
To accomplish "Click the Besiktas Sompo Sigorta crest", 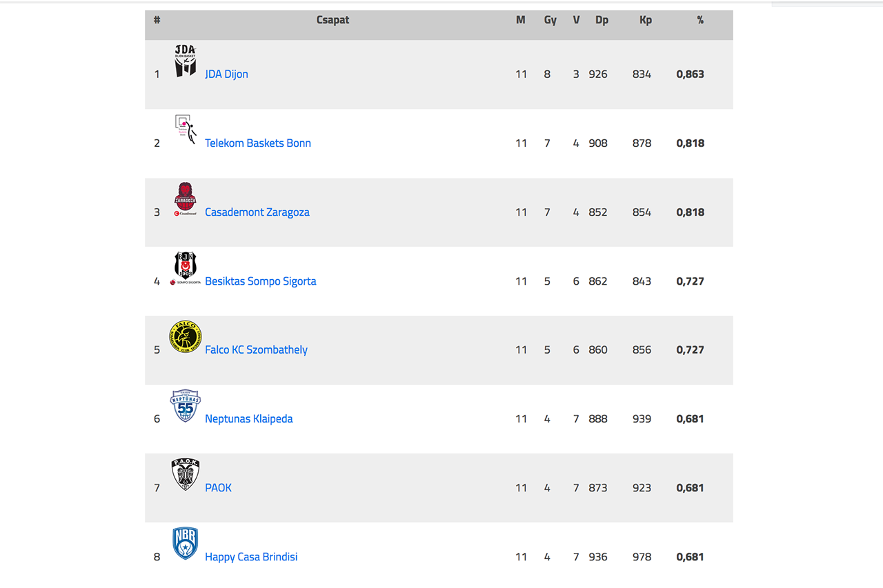I will click(186, 268).
